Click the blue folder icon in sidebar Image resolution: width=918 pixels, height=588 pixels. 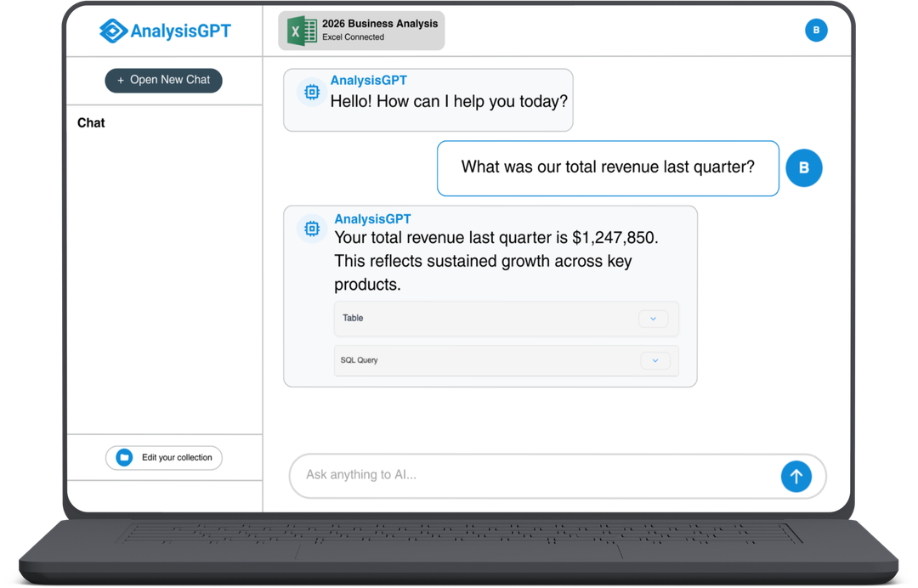(x=124, y=458)
